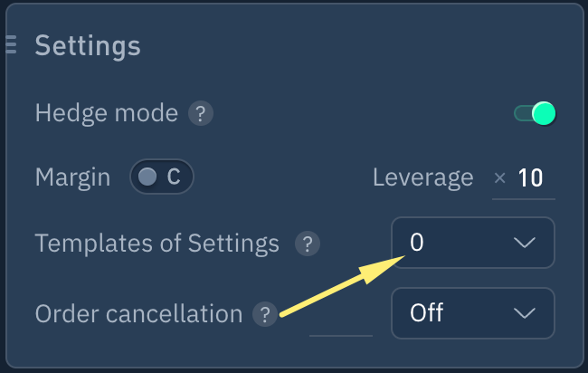Image resolution: width=588 pixels, height=373 pixels.
Task: Click the Templates of Settings label
Action: click(x=156, y=244)
